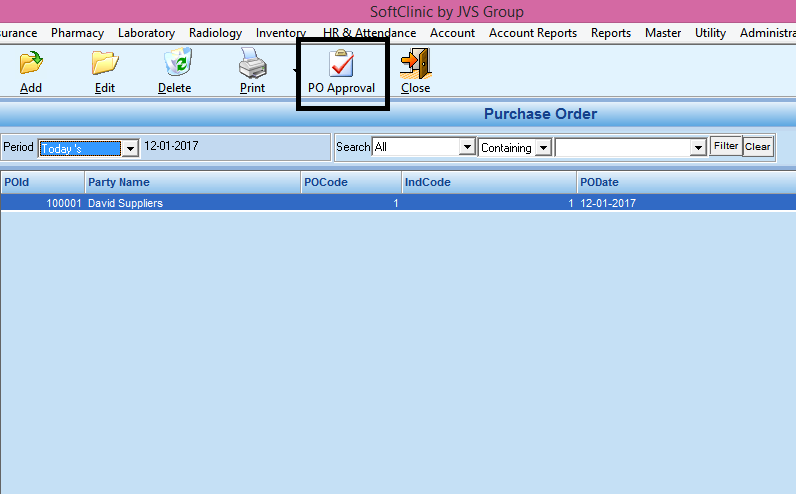Open the search value combo box arrow

point(698,147)
